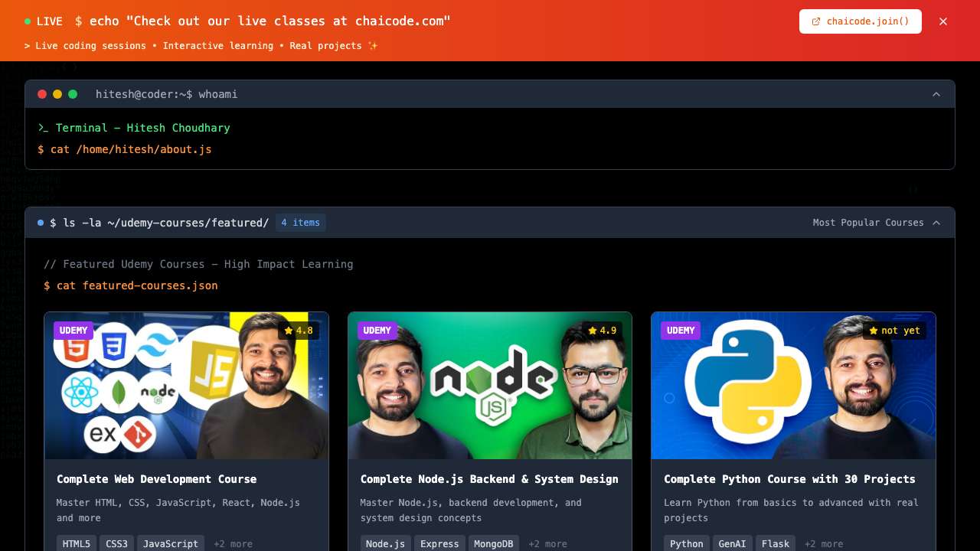Click the Node.js tag
This screenshot has width=980, height=551.
pyautogui.click(x=386, y=543)
